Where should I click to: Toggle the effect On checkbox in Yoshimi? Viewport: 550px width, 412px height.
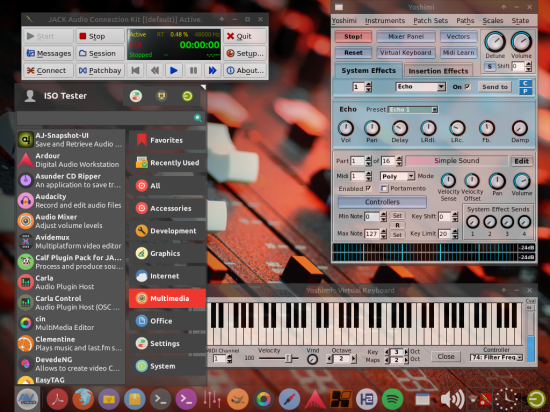coord(468,87)
